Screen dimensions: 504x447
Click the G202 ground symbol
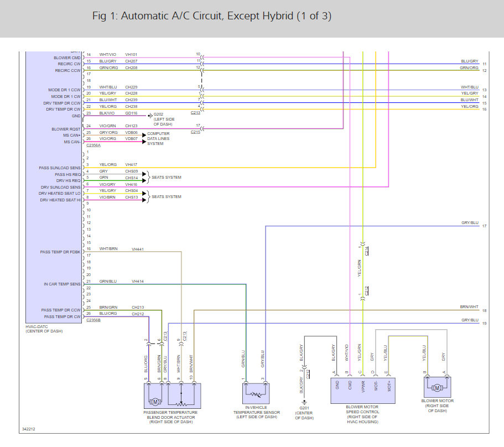(x=150, y=116)
